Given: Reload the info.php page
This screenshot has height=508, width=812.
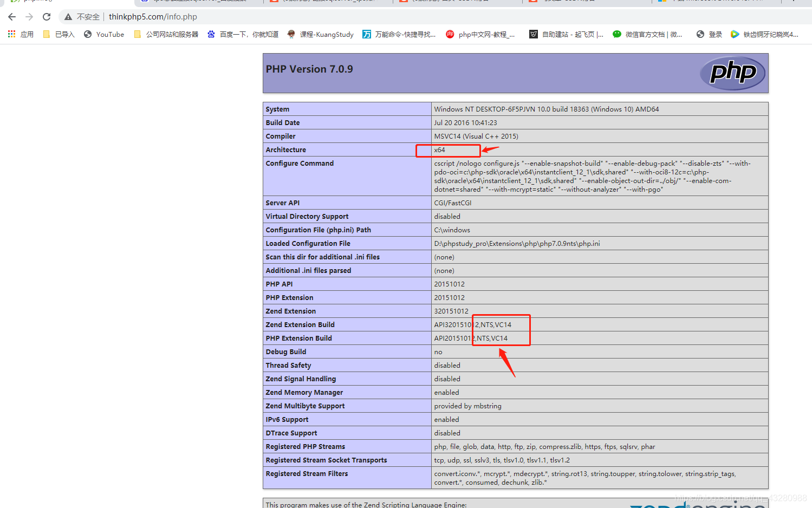Looking at the screenshot, I should [x=47, y=17].
